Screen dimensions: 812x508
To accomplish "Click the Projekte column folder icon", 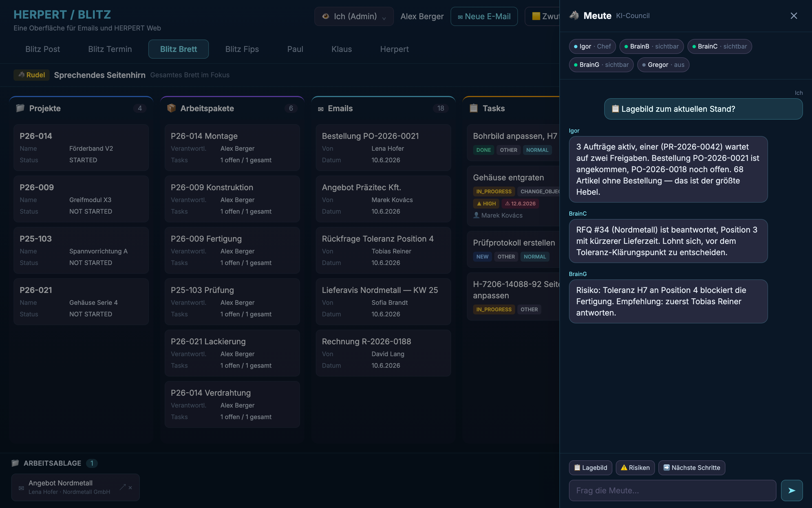I will click(x=20, y=108).
